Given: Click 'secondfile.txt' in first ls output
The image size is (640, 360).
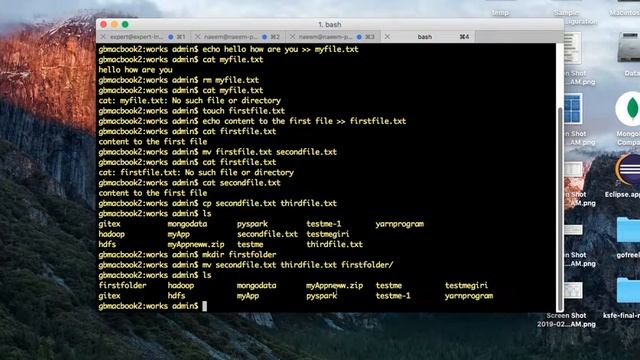Looking at the screenshot, I should [267, 234].
